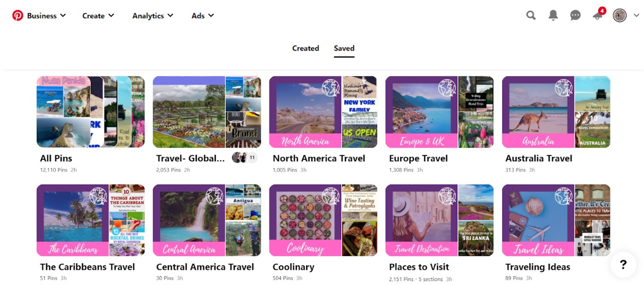Open the megaphone updates icon with badge

click(x=598, y=15)
